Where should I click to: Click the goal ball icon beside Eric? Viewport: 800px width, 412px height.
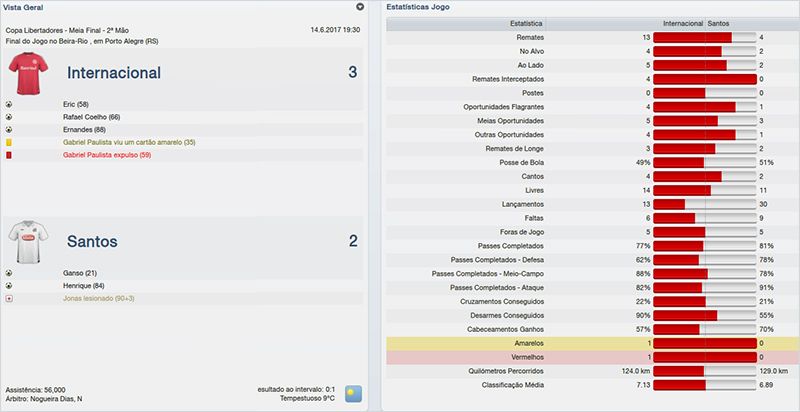pyautogui.click(x=9, y=104)
